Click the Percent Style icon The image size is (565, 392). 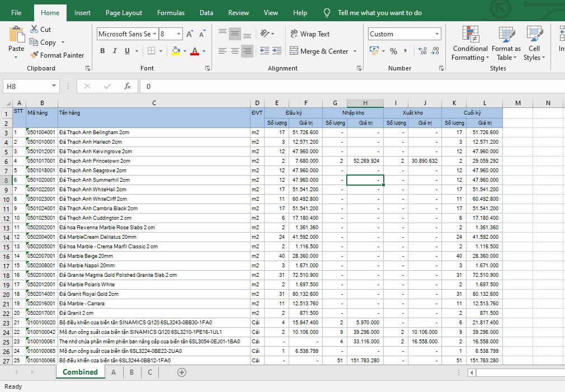coord(393,51)
